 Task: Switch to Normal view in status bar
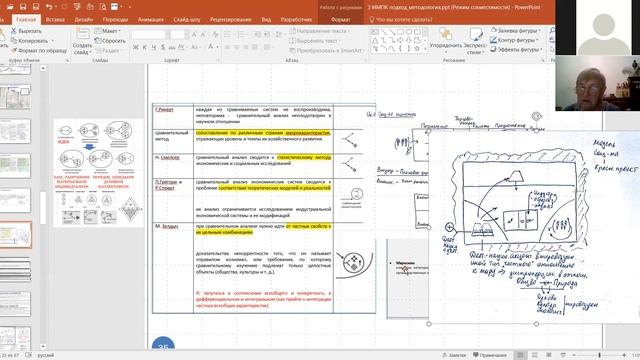(x=520, y=355)
